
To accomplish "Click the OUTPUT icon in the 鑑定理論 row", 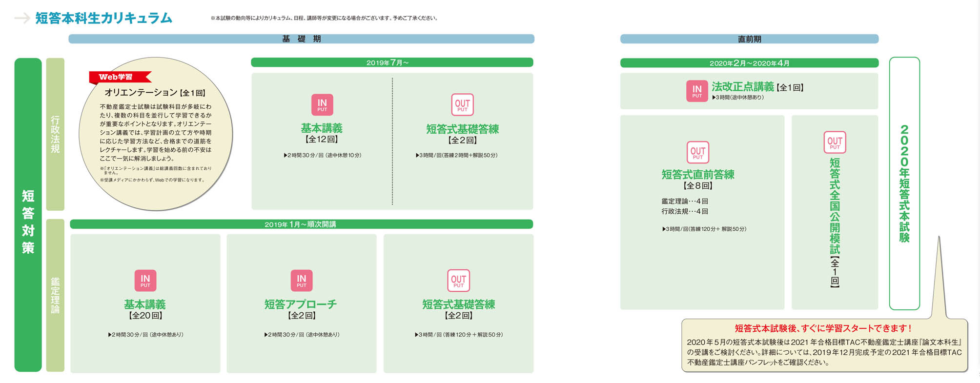I will tap(458, 281).
